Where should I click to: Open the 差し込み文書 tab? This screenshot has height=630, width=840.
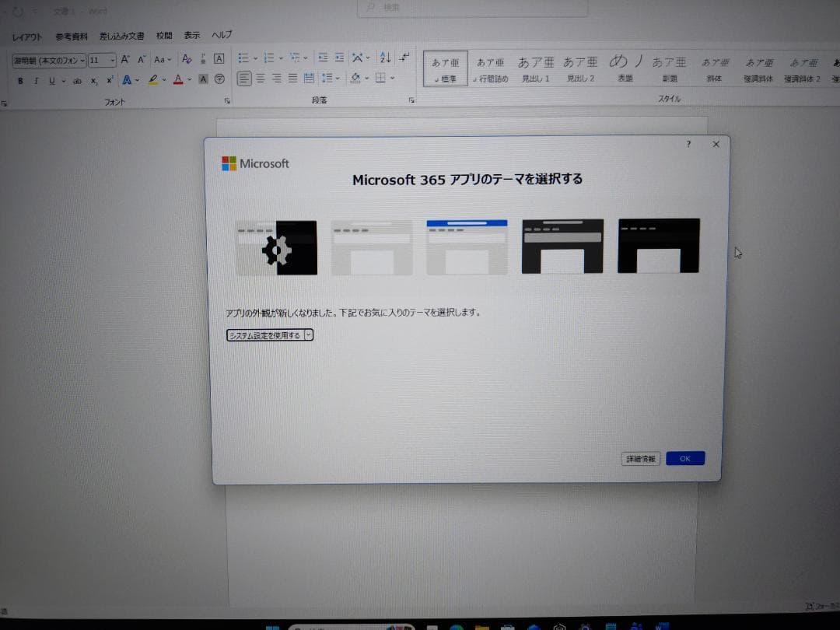pyautogui.click(x=121, y=36)
